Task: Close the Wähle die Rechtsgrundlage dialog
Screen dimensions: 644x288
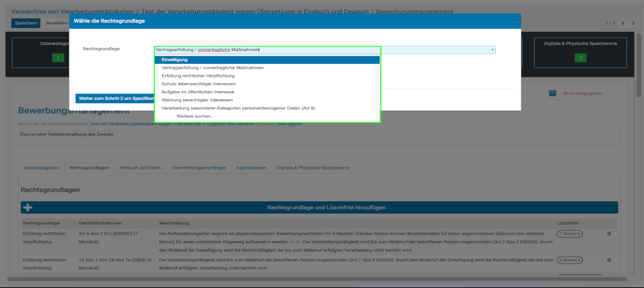Action: tap(514, 21)
